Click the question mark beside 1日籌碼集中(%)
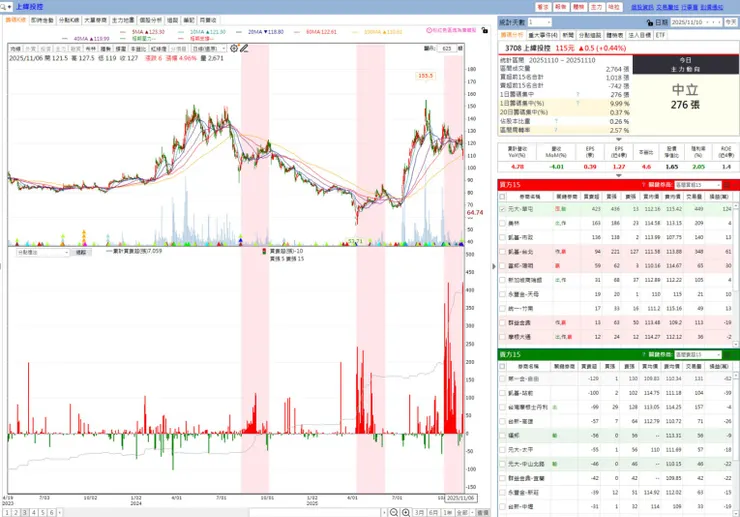The image size is (740, 517). tap(578, 103)
